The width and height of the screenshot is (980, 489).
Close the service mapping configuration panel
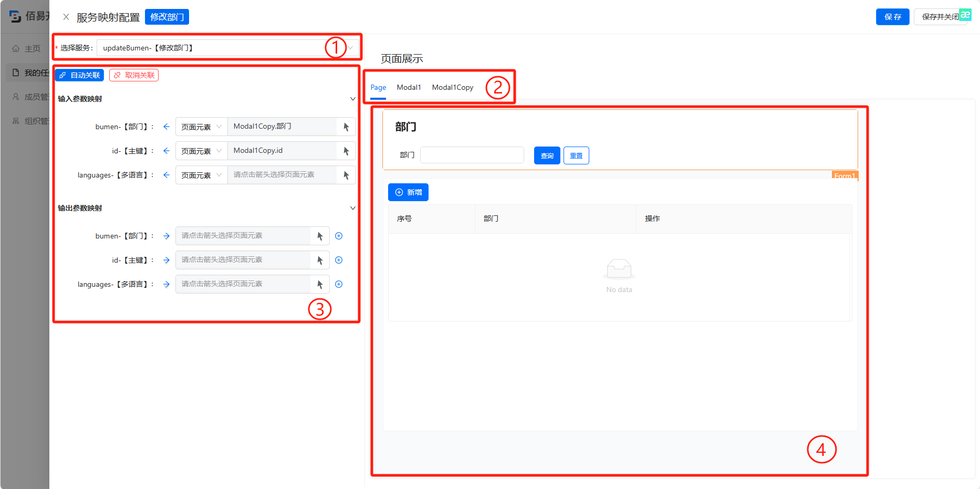66,17
